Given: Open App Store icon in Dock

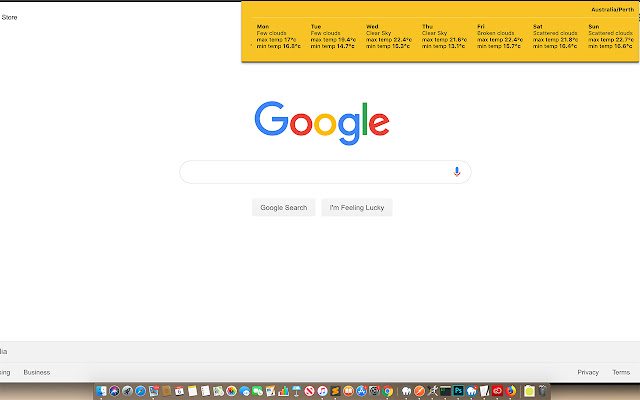Looking at the screenshot, I should tap(362, 391).
